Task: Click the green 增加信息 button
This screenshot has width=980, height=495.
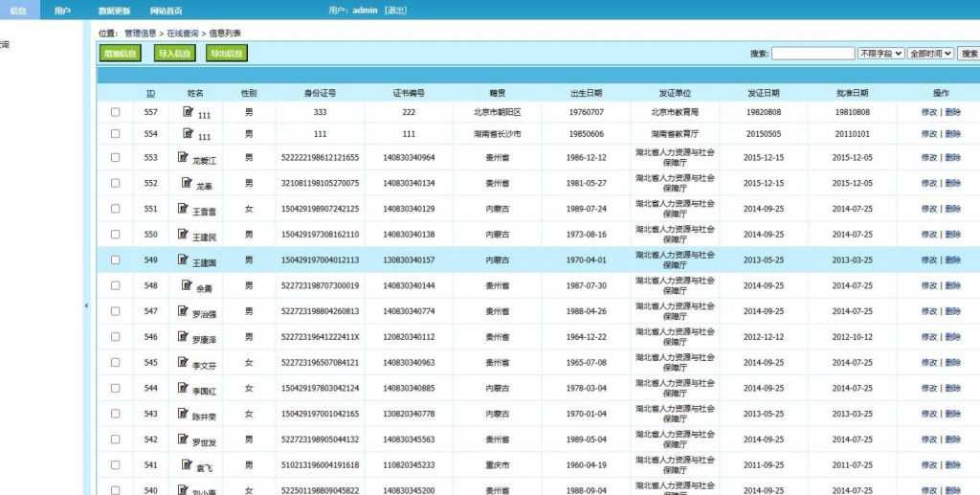Action: (120, 54)
